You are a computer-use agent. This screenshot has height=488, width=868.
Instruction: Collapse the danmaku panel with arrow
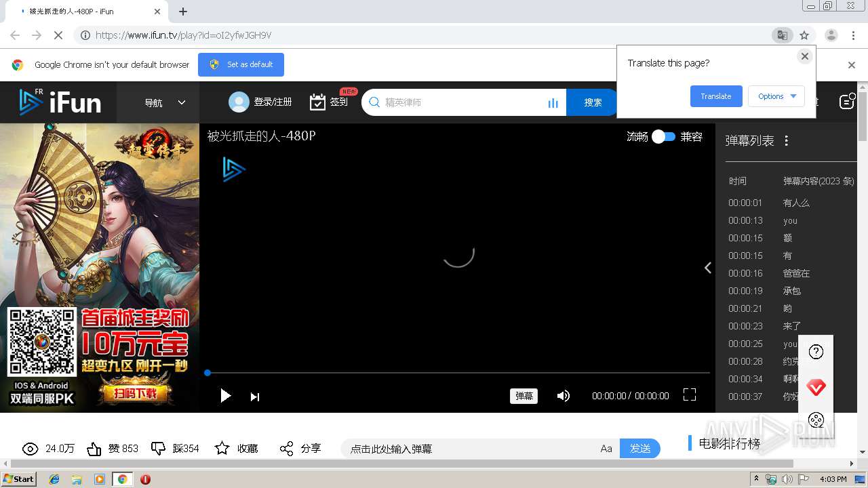(x=707, y=268)
